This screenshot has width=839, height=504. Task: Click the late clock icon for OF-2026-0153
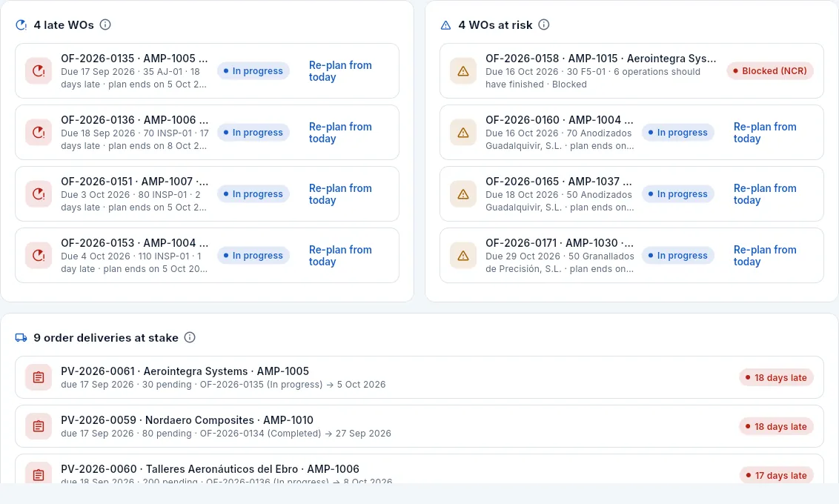[x=39, y=256]
